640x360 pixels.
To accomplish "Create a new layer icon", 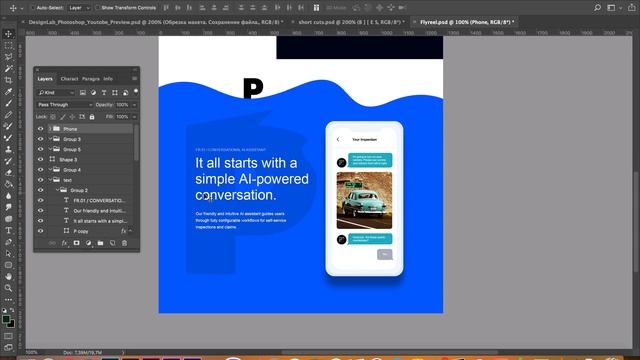I will (x=112, y=243).
